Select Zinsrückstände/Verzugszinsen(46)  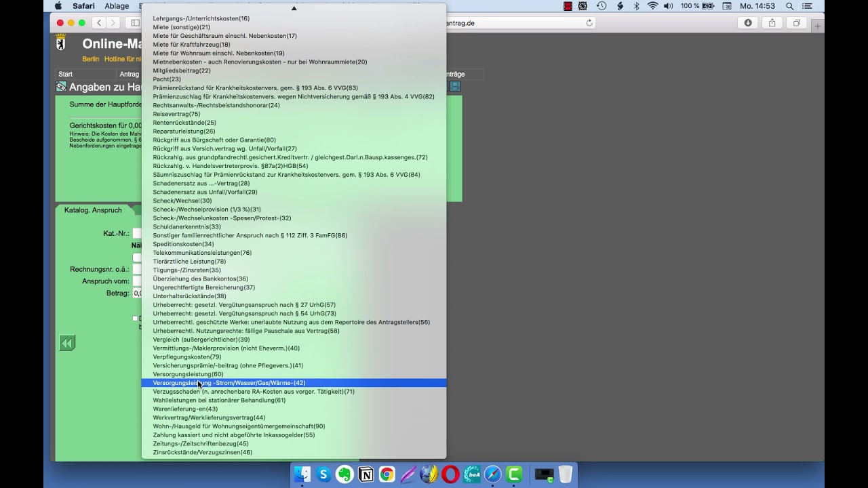coord(294,453)
